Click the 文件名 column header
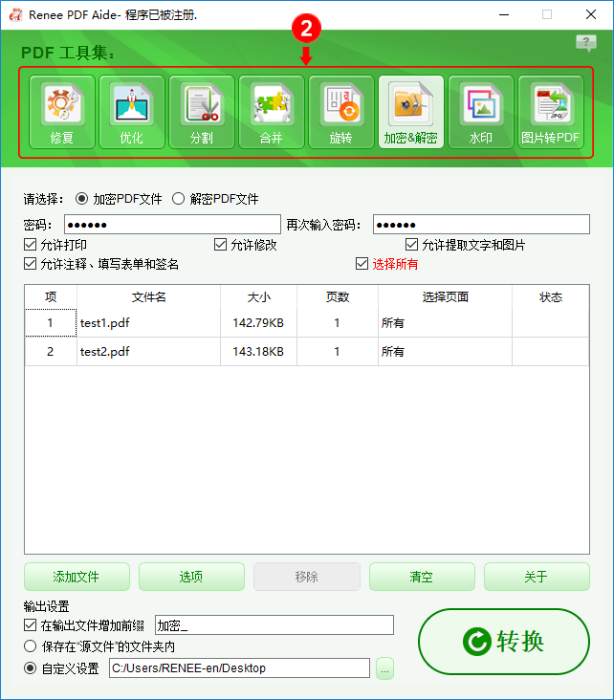The width and height of the screenshot is (614, 700). (148, 296)
